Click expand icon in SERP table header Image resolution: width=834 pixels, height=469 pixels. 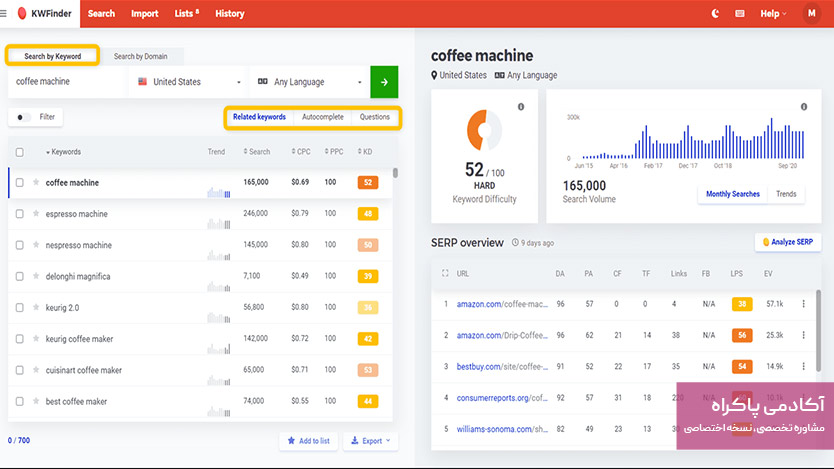pos(445,273)
